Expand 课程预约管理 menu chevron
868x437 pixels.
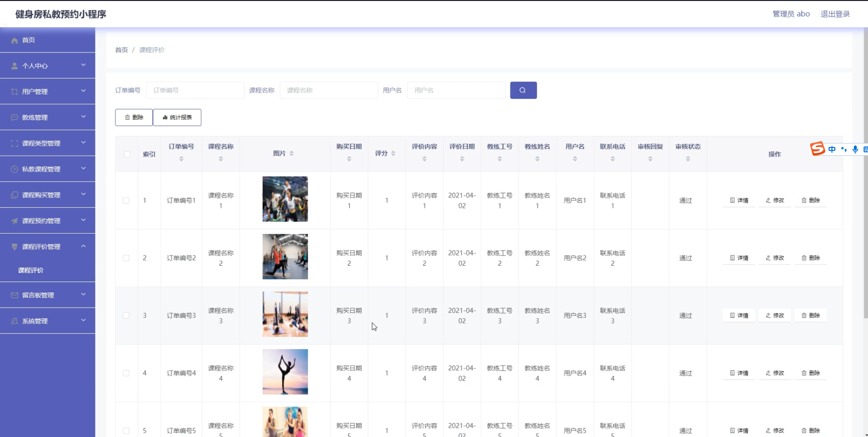(x=83, y=219)
